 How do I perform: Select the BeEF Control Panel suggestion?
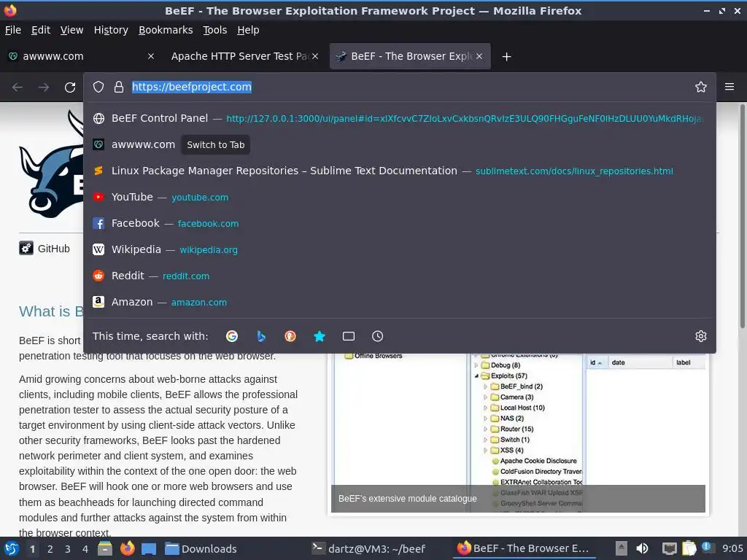(x=399, y=118)
